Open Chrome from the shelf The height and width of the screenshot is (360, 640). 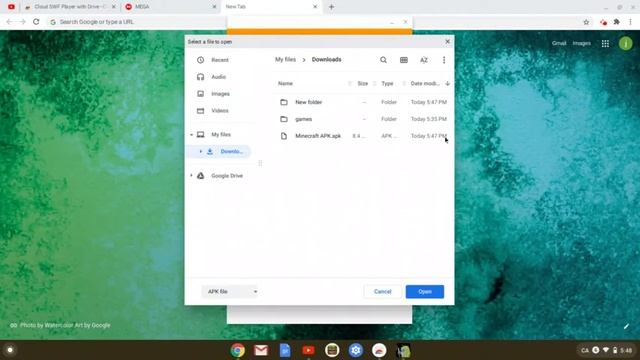[x=238, y=350]
